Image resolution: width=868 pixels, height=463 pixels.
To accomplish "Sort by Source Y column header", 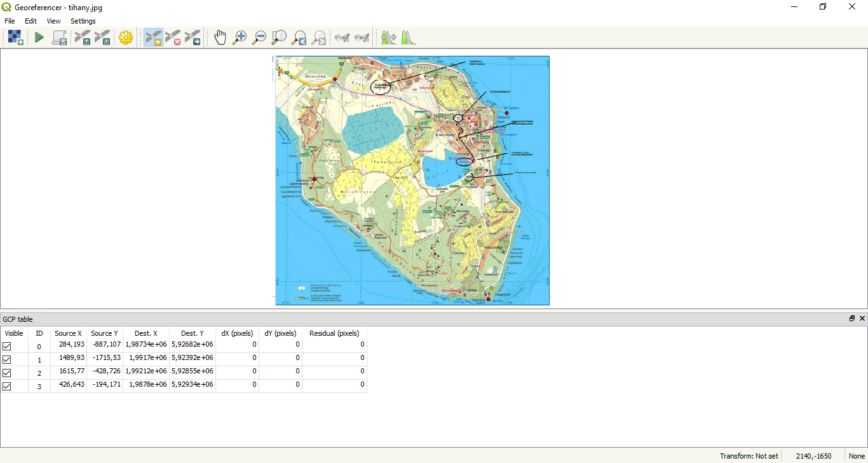I will click(104, 333).
